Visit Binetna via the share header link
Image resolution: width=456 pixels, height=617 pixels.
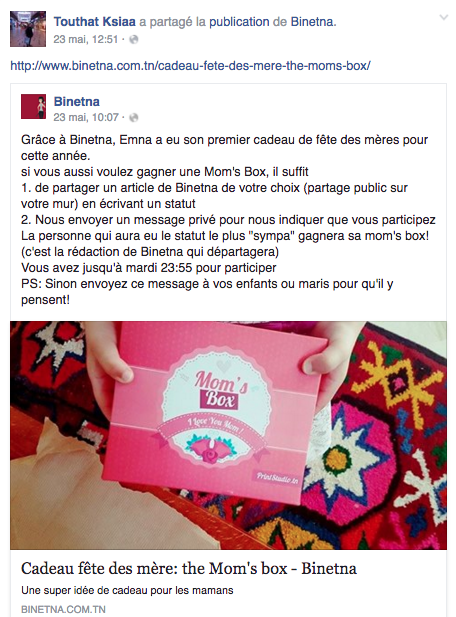313,22
